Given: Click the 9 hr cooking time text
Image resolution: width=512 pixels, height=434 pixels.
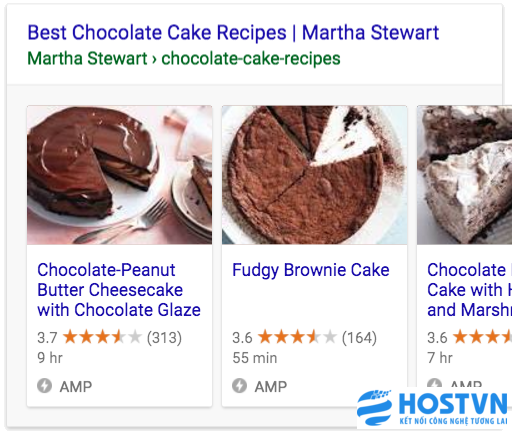Looking at the screenshot, I should pos(50,358).
